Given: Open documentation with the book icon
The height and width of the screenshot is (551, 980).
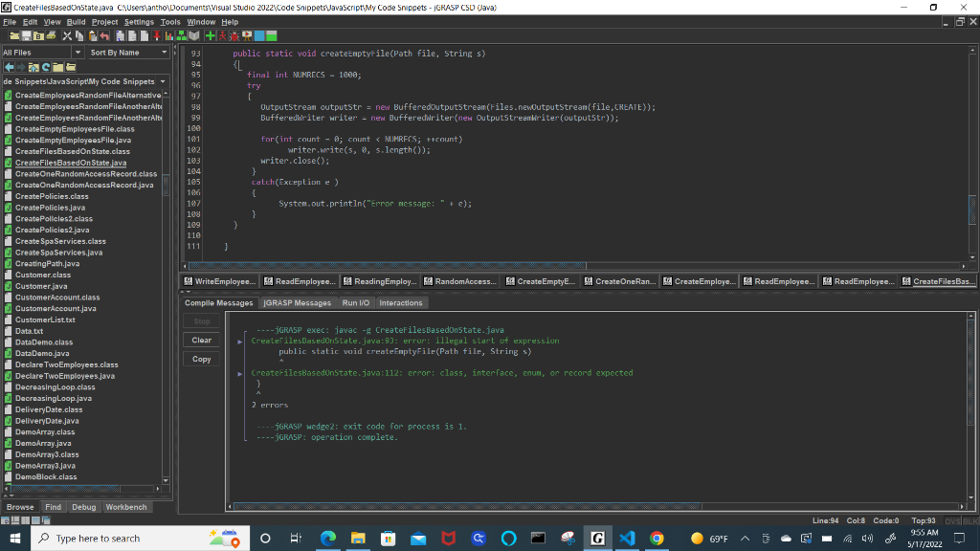Looking at the screenshot, I should coord(194,35).
